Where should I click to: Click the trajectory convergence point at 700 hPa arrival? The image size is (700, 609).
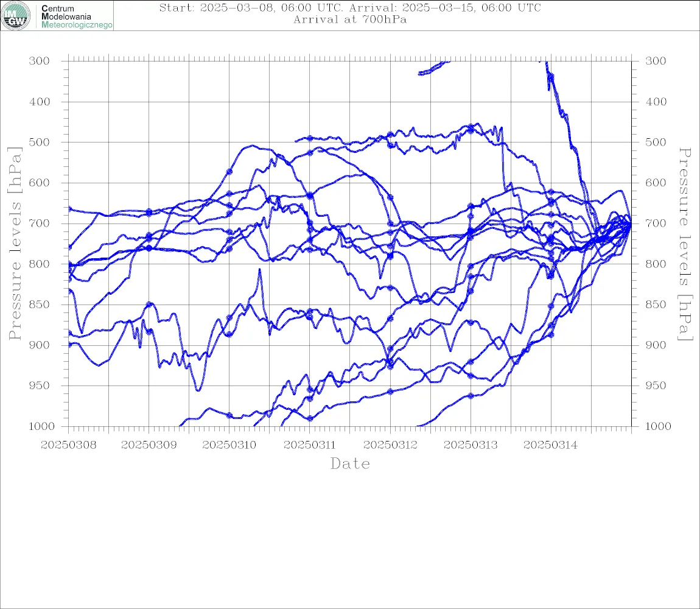(x=631, y=224)
